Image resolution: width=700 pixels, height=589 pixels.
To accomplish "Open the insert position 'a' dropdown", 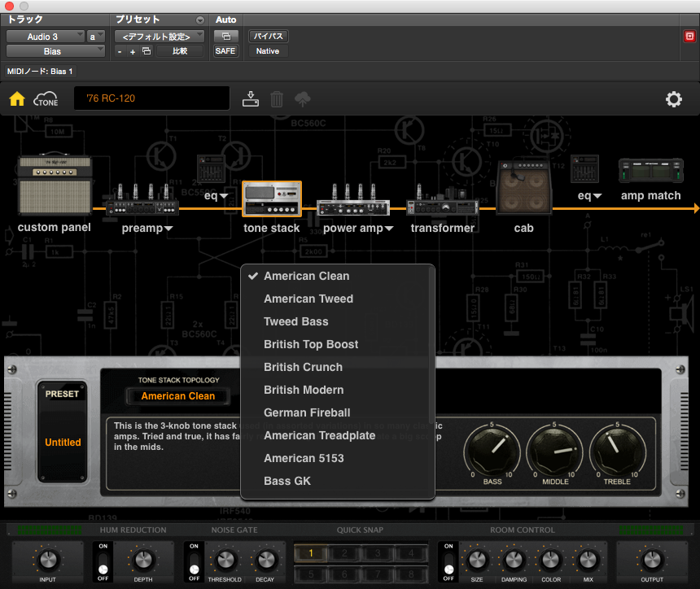I will [96, 37].
